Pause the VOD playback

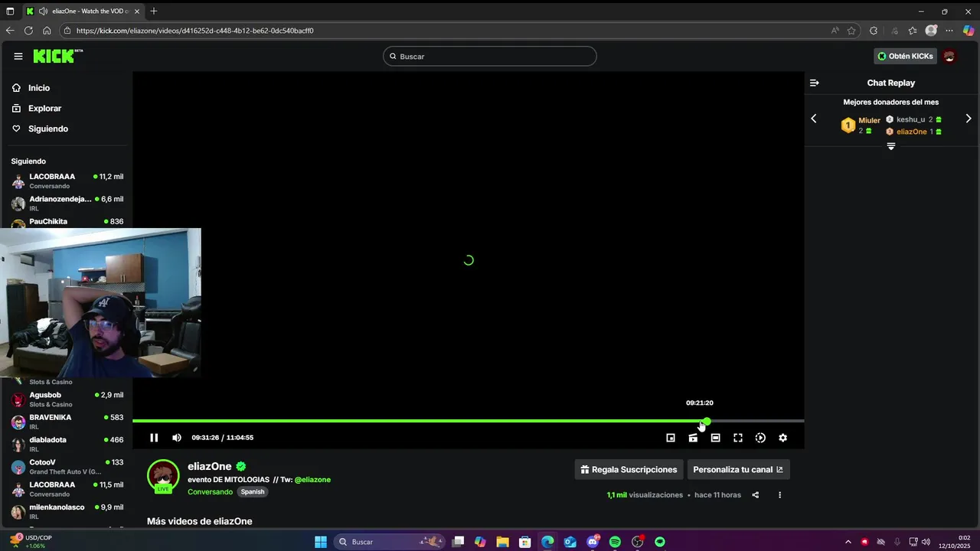[x=154, y=438]
